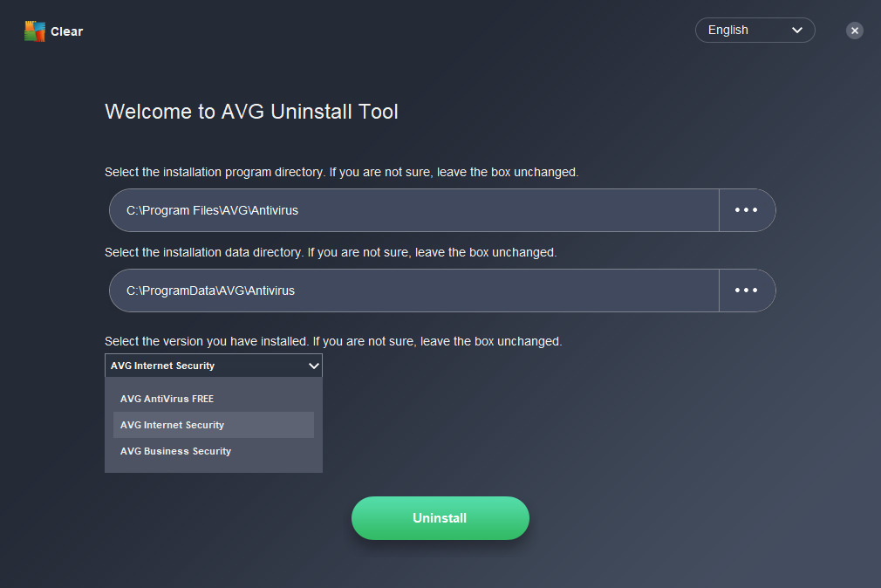Click the Welcome to AVG Uninstall Tool heading
Image resolution: width=881 pixels, height=588 pixels.
pyautogui.click(x=252, y=112)
